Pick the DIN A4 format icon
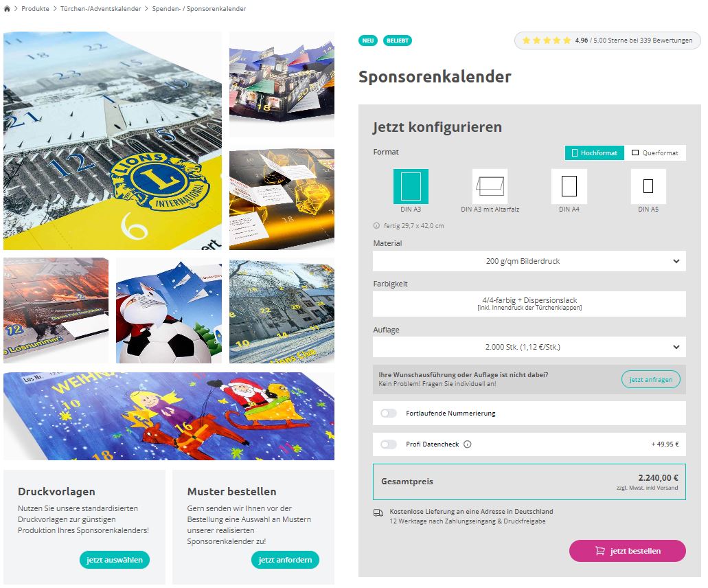The width and height of the screenshot is (708, 588). tap(569, 187)
